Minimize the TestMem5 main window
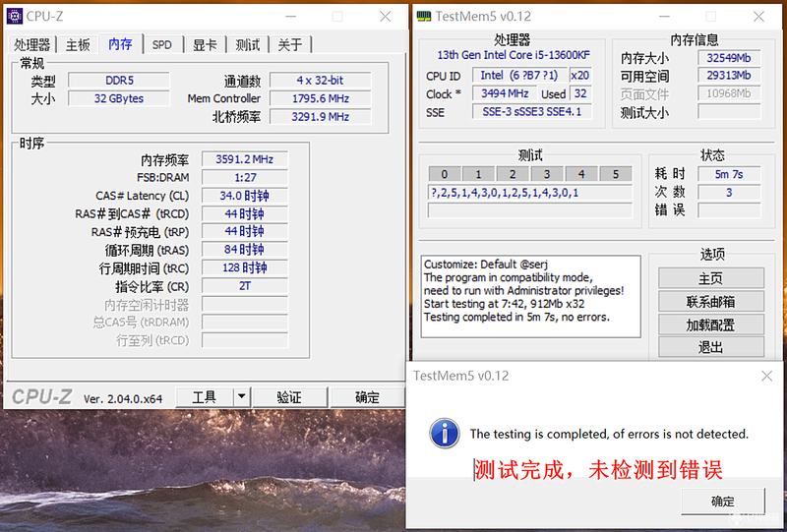Viewport: 787px width, 532px height. (x=665, y=17)
